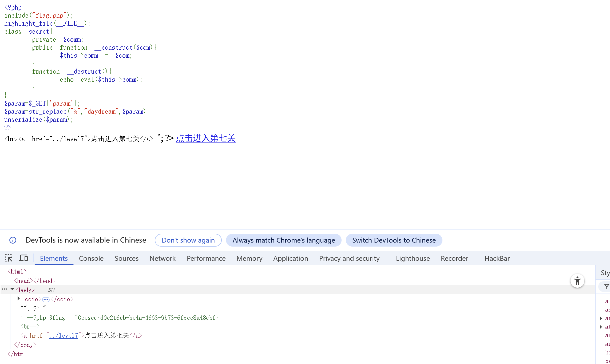This screenshot has width=610, height=364.
Task: Click Switch DevTools to Chinese
Action: (x=394, y=240)
